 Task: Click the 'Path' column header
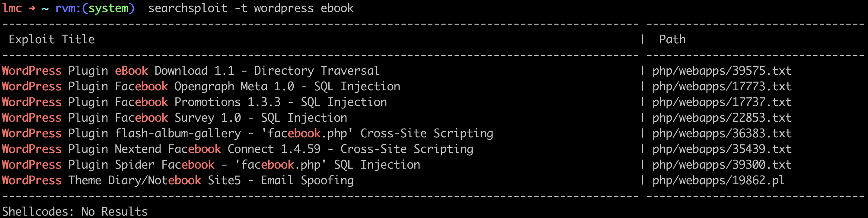click(672, 39)
